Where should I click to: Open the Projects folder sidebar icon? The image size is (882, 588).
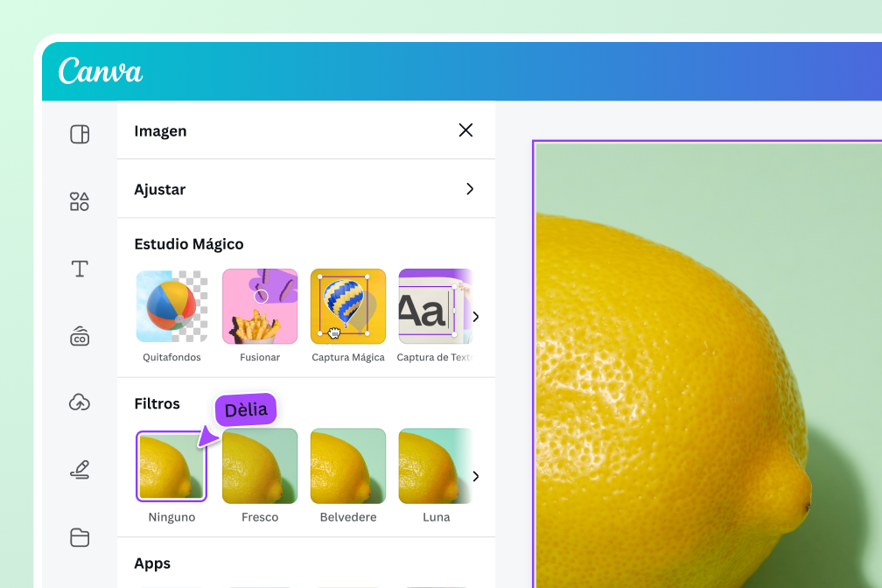tap(80, 536)
